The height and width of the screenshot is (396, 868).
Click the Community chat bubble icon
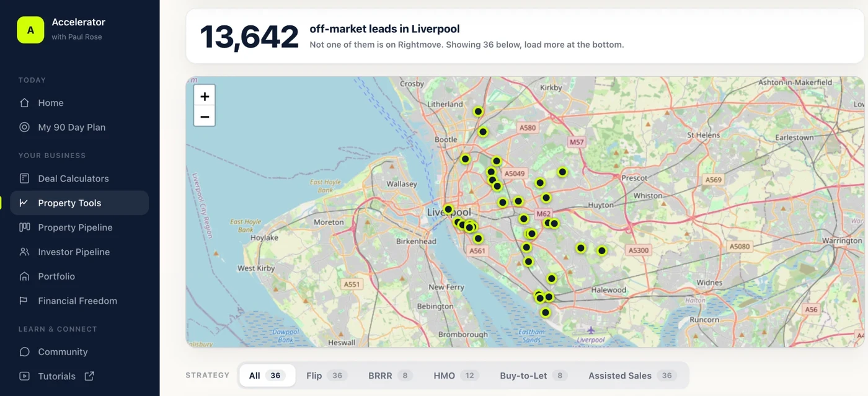pos(24,352)
